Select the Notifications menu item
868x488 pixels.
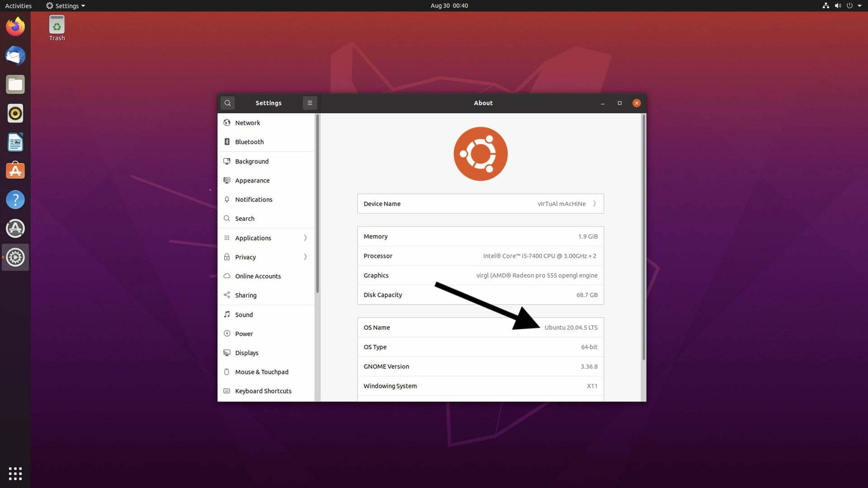coord(254,199)
